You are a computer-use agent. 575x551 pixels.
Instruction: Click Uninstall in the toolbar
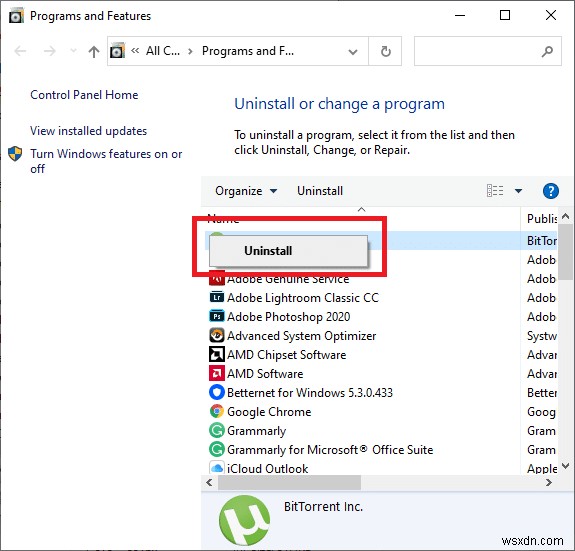320,191
